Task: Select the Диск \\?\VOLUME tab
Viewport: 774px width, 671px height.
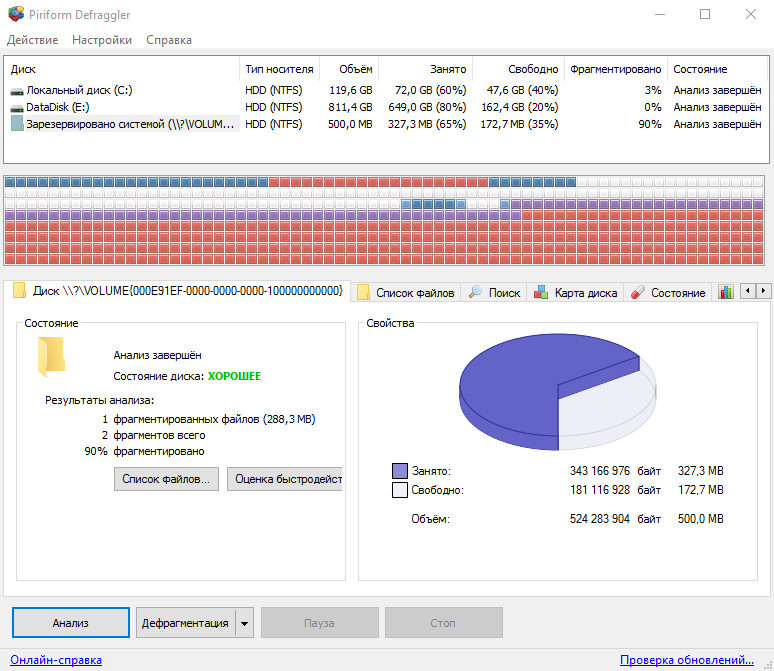Action: tap(178, 290)
